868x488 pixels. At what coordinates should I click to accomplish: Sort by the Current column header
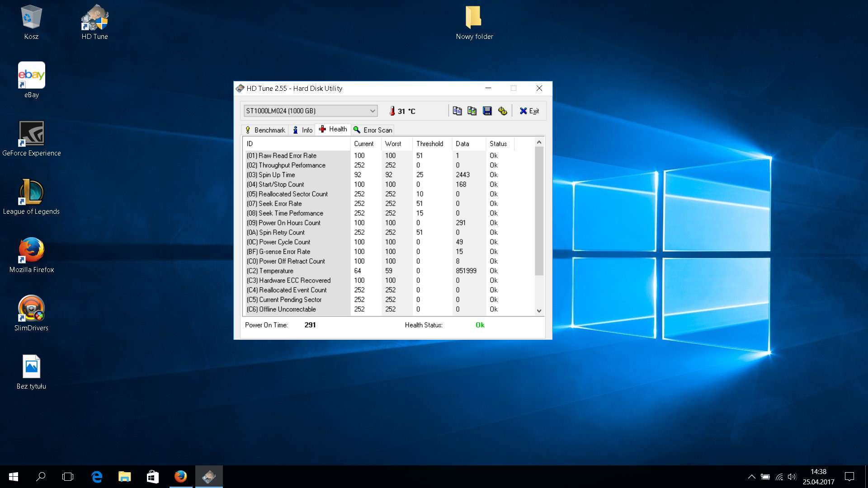[x=365, y=144]
